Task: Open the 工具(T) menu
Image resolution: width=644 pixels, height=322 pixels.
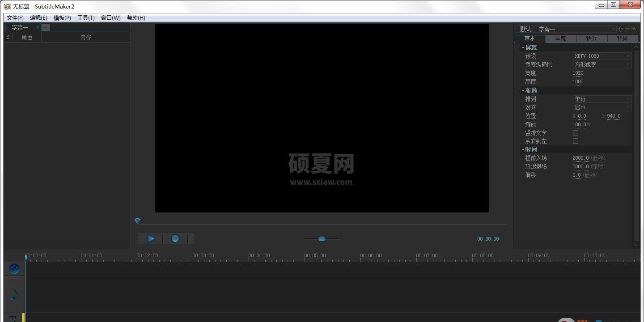Action: [86, 18]
